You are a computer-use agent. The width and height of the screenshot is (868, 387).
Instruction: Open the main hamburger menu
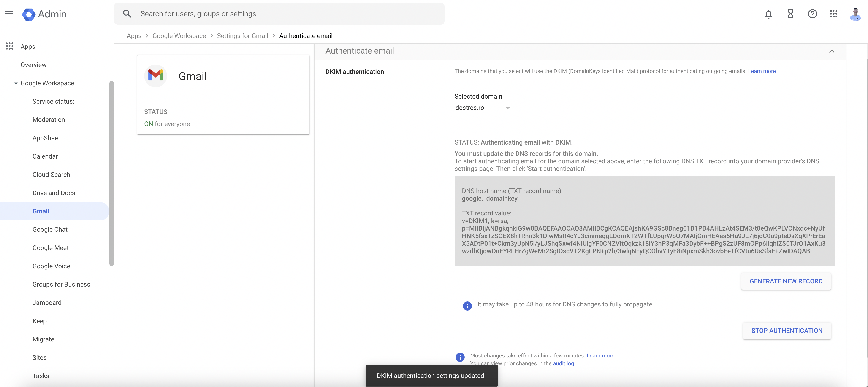pos(9,14)
